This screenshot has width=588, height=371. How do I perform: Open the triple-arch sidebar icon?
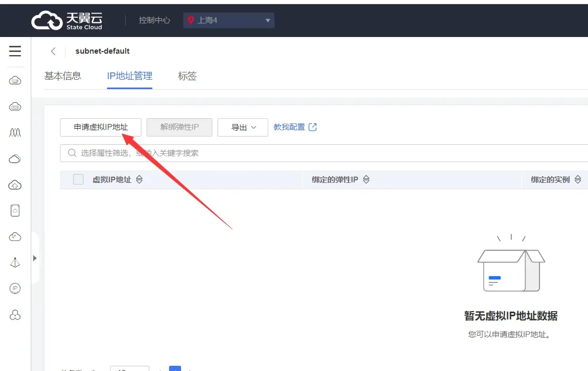(15, 132)
